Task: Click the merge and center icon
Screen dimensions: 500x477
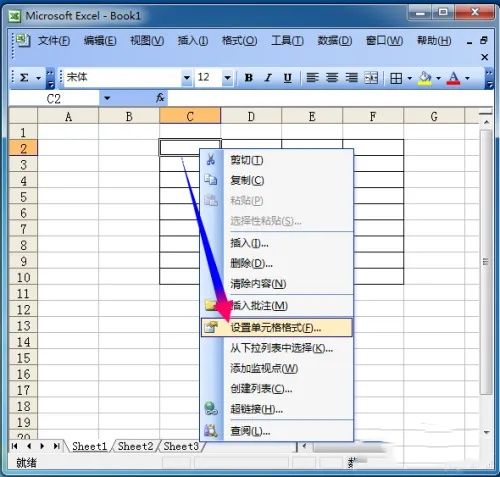Action: (x=371, y=78)
